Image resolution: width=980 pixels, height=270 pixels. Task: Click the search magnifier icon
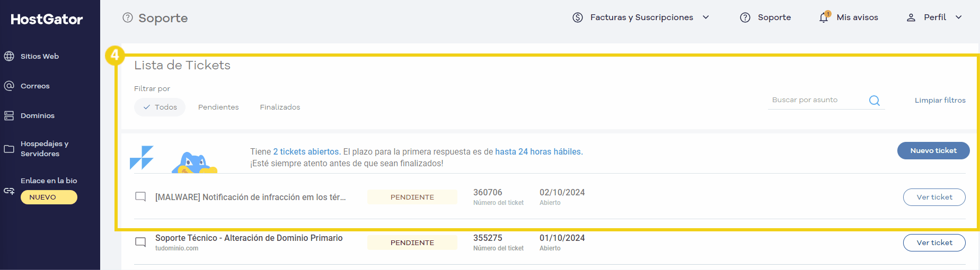(x=875, y=101)
